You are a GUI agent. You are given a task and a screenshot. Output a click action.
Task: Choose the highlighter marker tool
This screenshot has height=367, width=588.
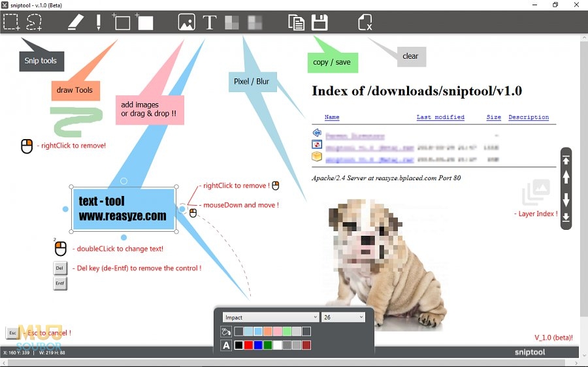76,22
